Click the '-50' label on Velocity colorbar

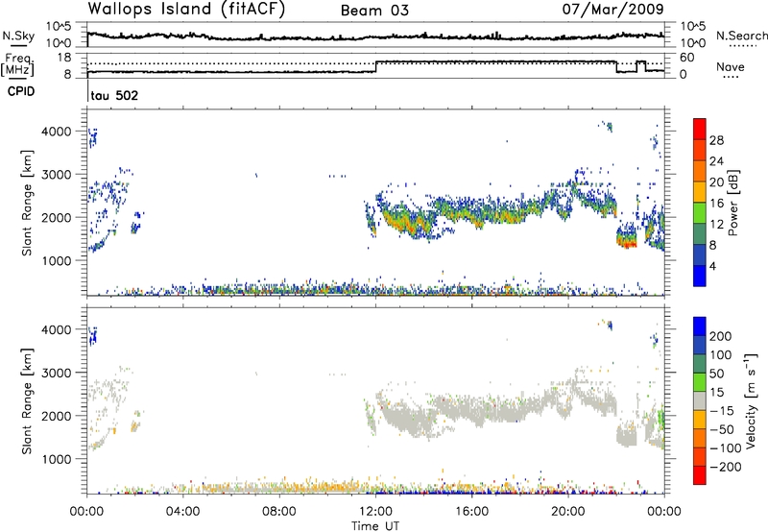[x=722, y=429]
